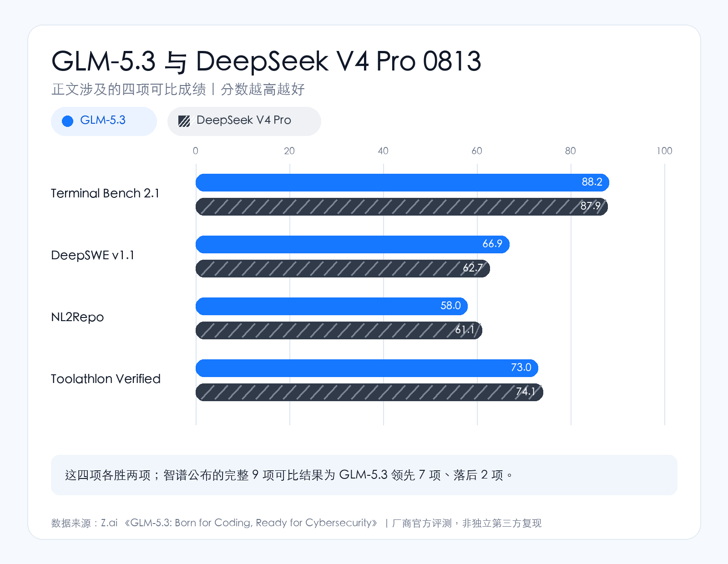Click the 87.9 value label
Screen dimensions: 728x564
[x=591, y=206]
